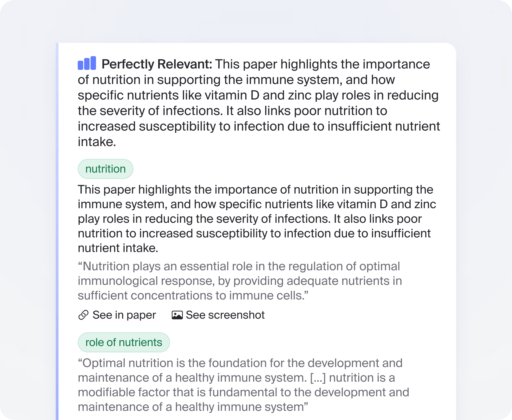The height and width of the screenshot is (420, 512).
Task: Select the role of nutrients tag
Action: pyautogui.click(x=123, y=342)
